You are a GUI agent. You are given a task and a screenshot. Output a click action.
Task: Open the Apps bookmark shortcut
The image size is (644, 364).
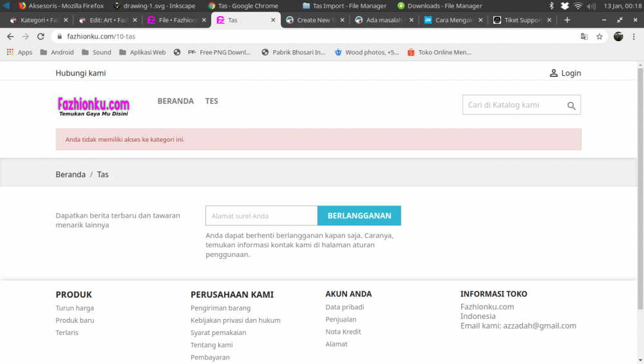pyautogui.click(x=19, y=52)
